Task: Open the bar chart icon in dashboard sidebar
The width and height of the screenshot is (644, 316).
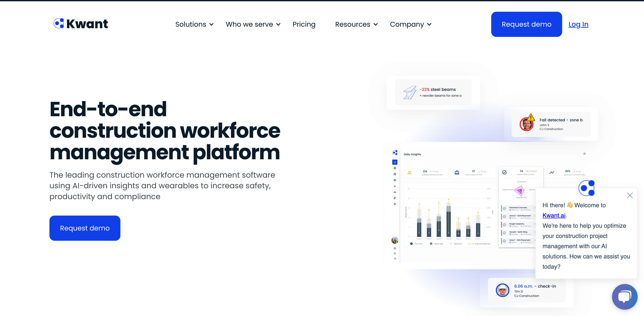Action: pyautogui.click(x=395, y=186)
